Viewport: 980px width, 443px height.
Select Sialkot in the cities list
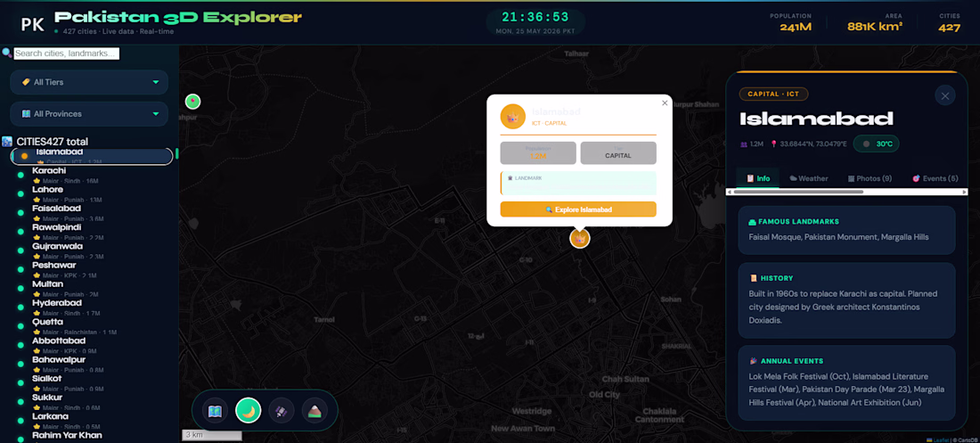92,383
